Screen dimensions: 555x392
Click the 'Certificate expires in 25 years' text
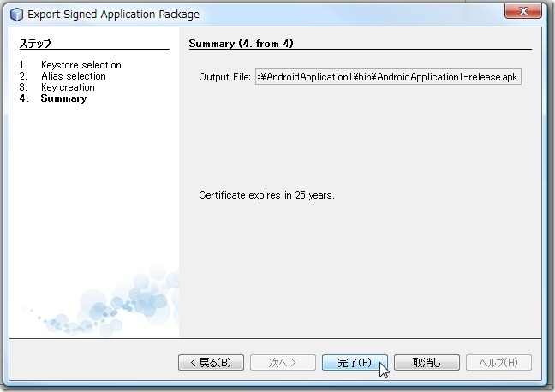tap(266, 195)
